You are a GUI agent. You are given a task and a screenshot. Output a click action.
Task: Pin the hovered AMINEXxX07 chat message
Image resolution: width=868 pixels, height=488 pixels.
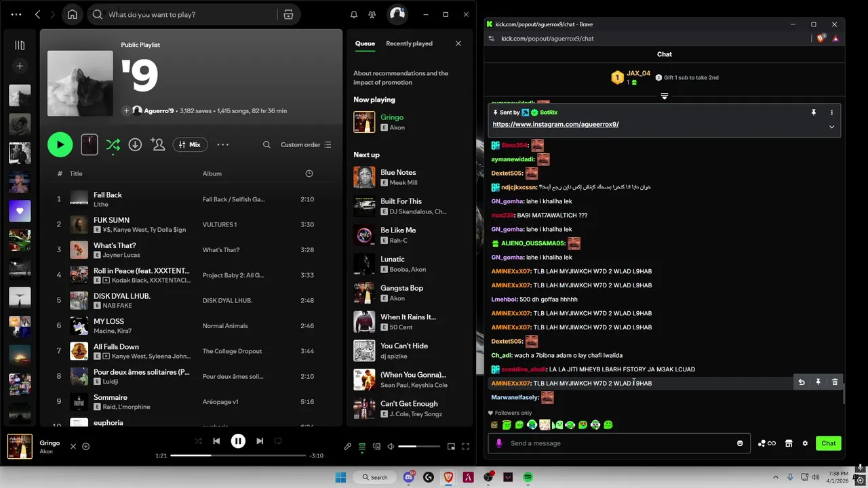[818, 382]
